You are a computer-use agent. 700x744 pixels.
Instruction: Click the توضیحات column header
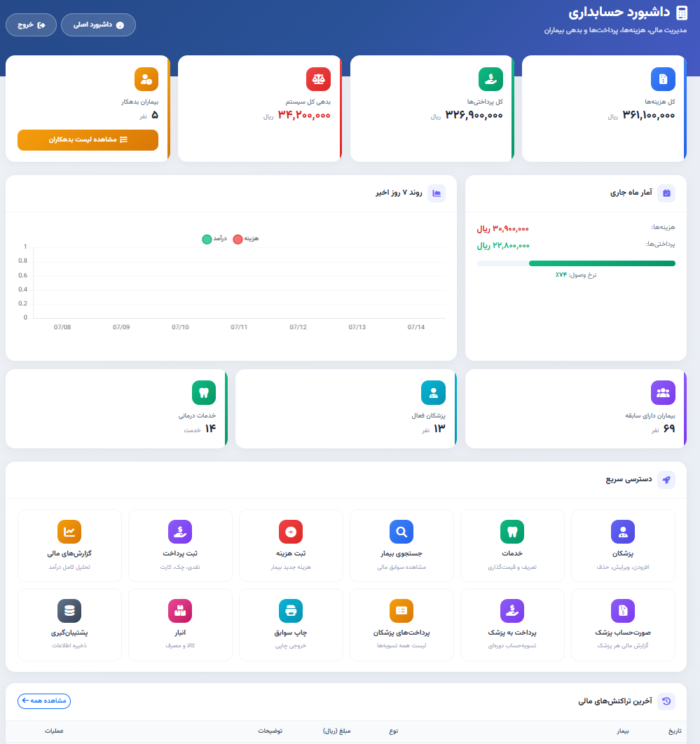270,731
